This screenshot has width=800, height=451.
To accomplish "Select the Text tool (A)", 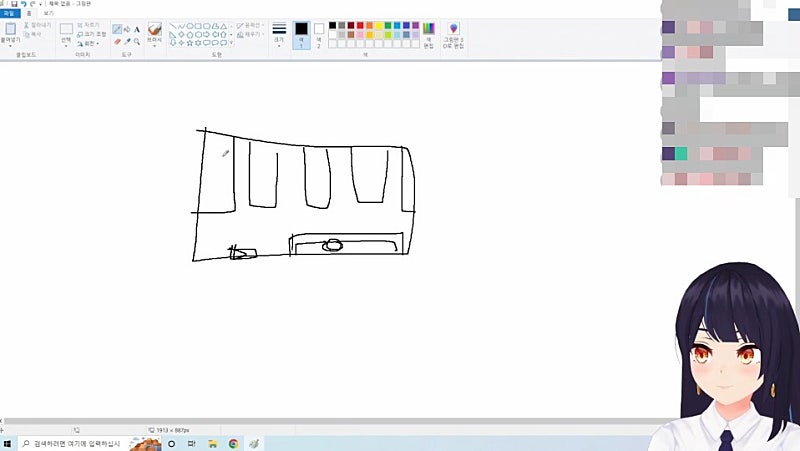I will click(137, 29).
